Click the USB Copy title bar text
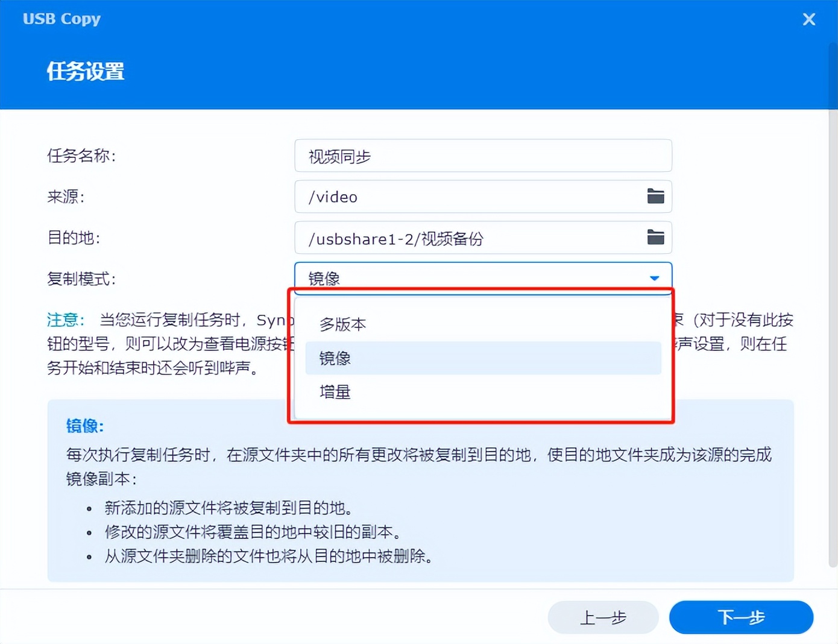838x644 pixels. pyautogui.click(x=61, y=19)
